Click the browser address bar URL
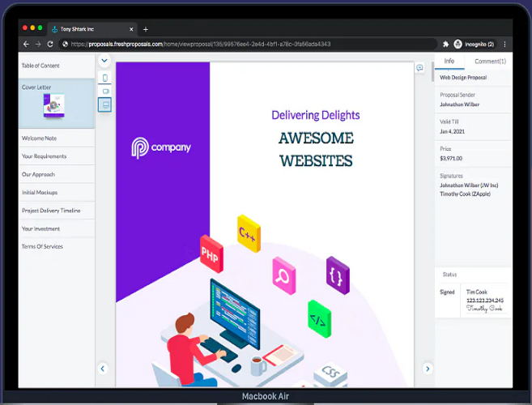Viewport: 532px width, 405px height. pos(201,44)
